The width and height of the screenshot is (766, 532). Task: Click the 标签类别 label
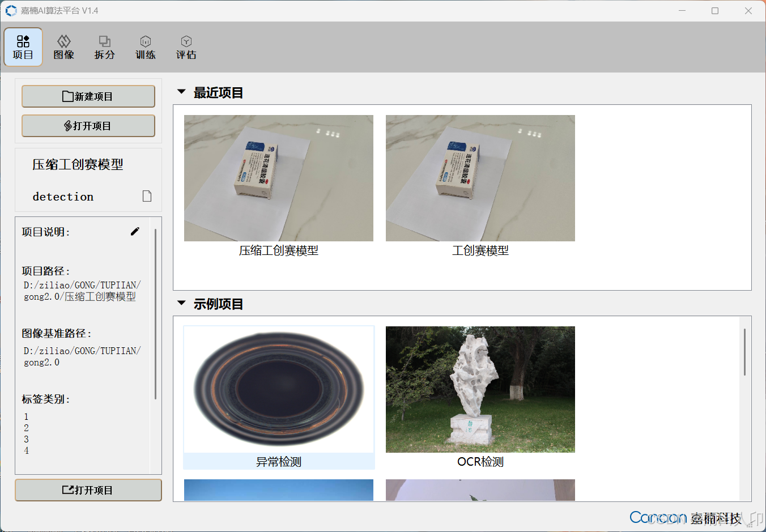click(x=46, y=399)
